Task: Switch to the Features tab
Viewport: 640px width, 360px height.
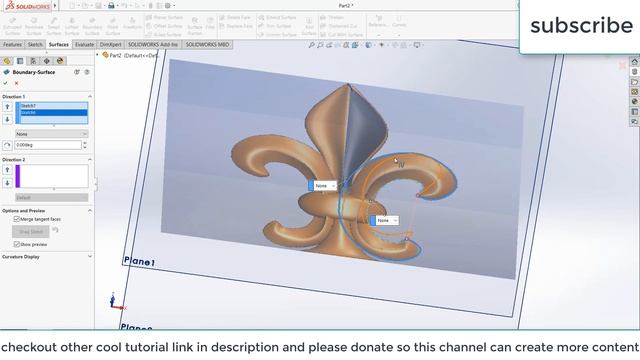Action: [12, 44]
